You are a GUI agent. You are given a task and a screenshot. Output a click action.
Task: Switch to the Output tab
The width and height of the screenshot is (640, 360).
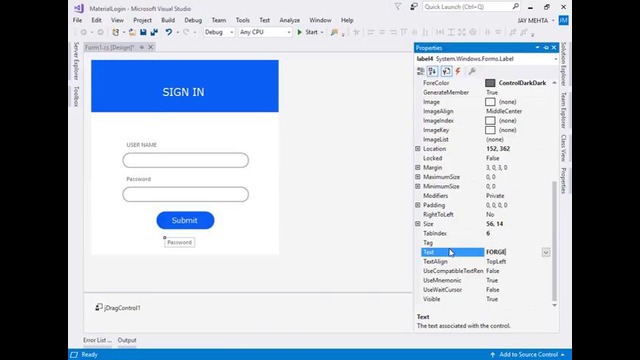click(127, 340)
